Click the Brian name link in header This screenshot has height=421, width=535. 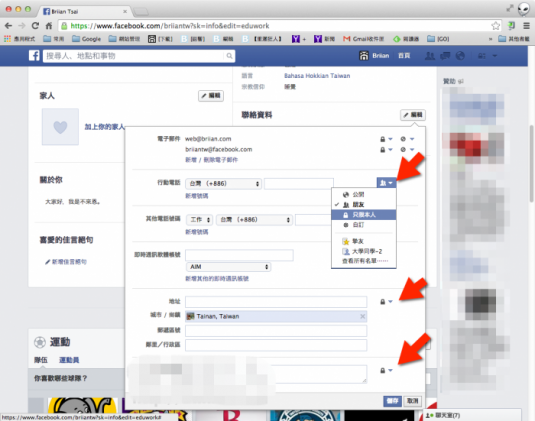[381, 56]
